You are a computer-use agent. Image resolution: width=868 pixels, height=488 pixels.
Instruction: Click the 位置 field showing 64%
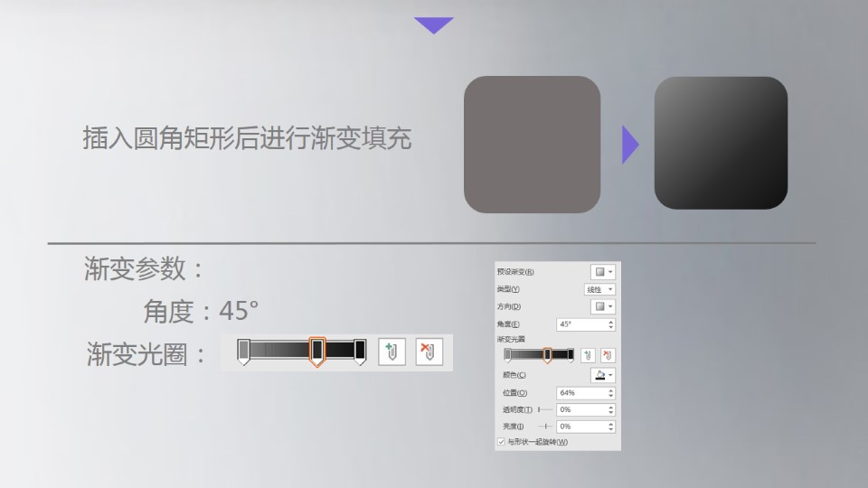pyautogui.click(x=586, y=393)
